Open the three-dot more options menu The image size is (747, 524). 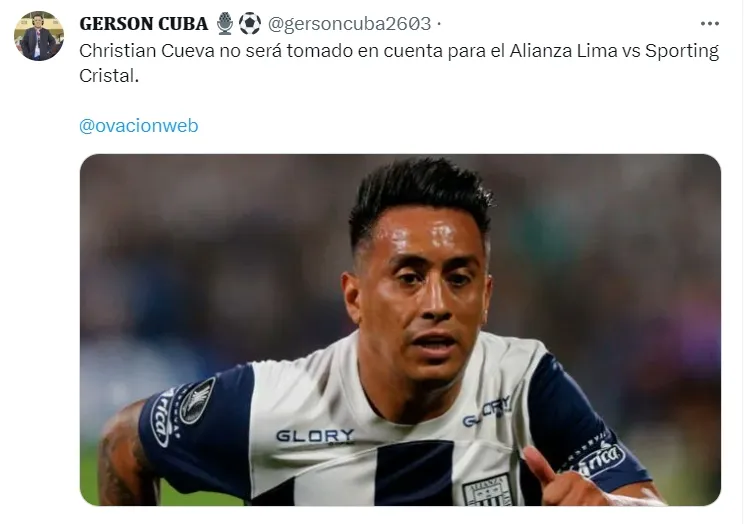click(709, 24)
